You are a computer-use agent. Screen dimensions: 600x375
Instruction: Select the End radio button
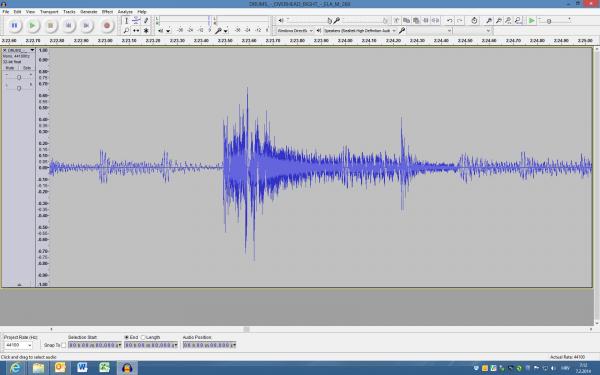(x=126, y=338)
